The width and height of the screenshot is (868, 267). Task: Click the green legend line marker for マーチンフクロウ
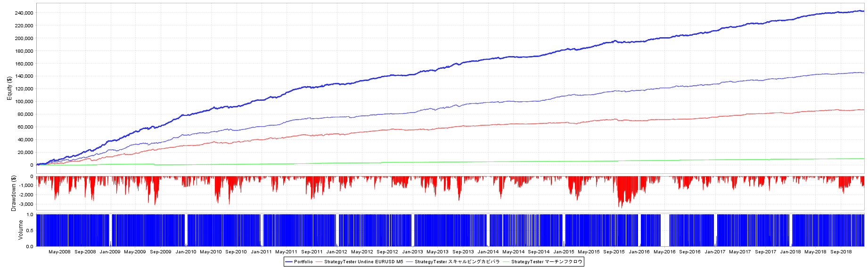click(x=506, y=262)
